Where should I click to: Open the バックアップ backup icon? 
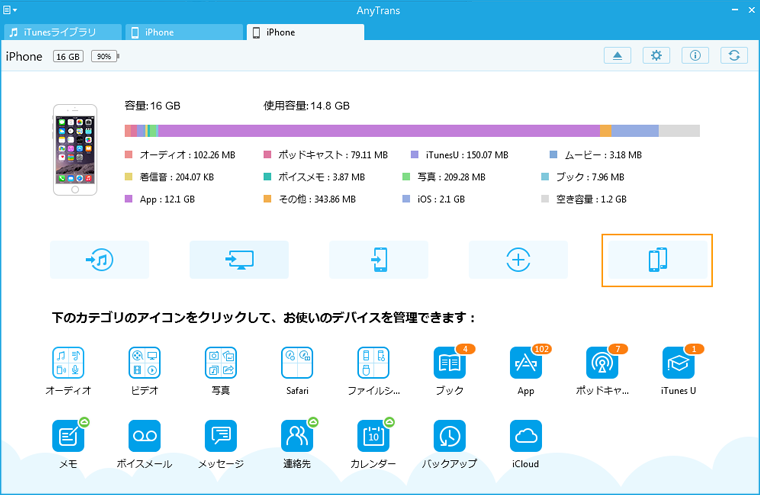(x=450, y=436)
